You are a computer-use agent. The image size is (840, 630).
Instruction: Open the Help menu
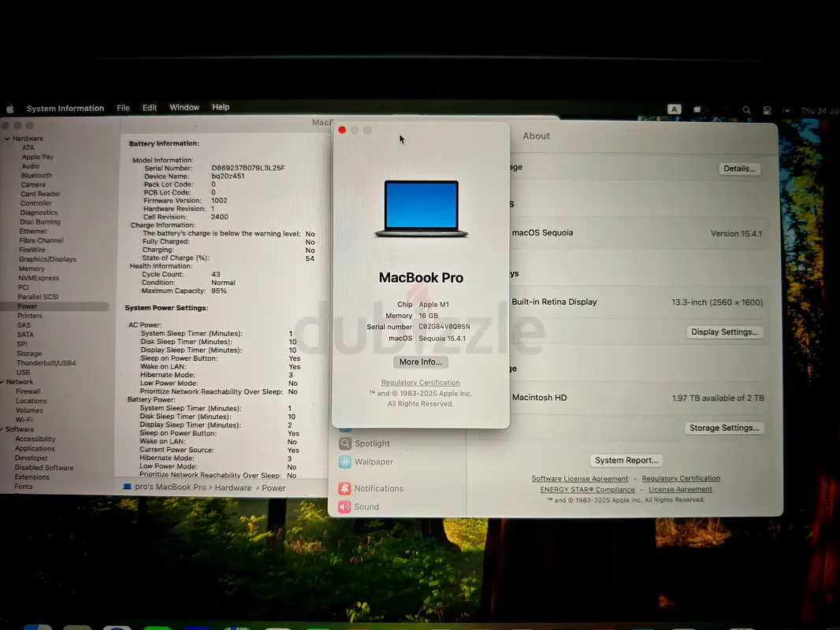[x=221, y=107]
